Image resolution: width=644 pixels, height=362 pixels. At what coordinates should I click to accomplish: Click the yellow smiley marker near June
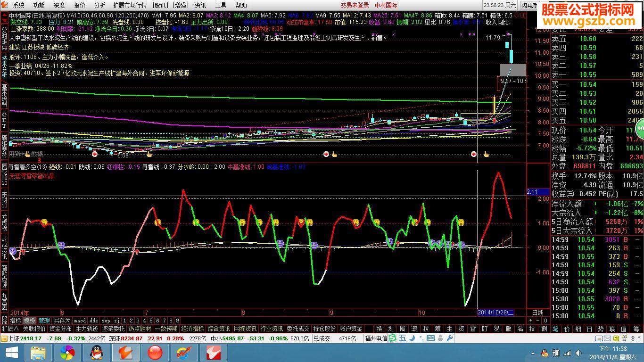click(44, 222)
